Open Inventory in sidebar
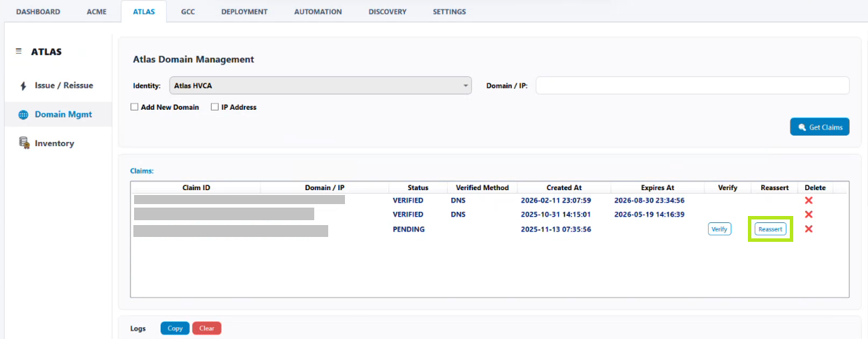 [58, 143]
